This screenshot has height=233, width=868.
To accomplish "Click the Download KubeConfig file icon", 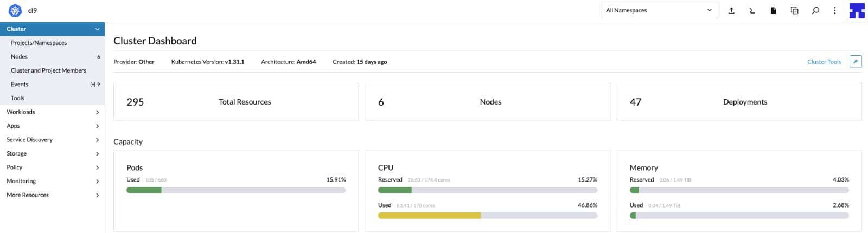I will (773, 10).
